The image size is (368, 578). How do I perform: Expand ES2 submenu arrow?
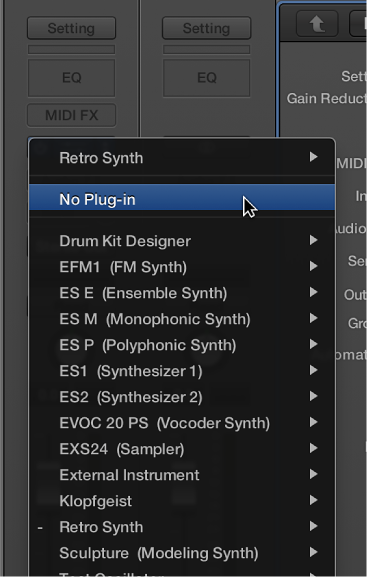[313, 396]
